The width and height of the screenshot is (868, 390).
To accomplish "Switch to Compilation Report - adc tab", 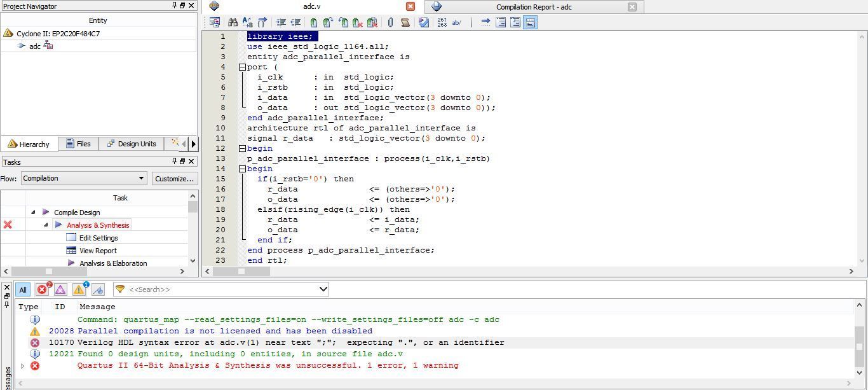I will point(534,6).
